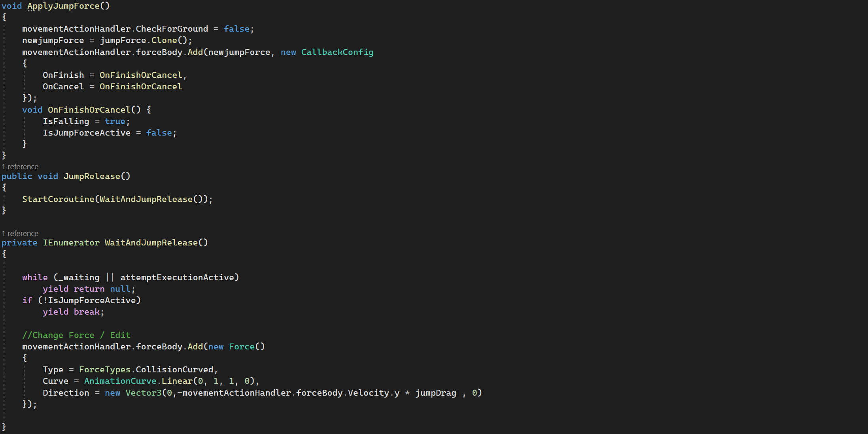
Task: Click the AnimationCurve type name
Action: pyautogui.click(x=120, y=381)
